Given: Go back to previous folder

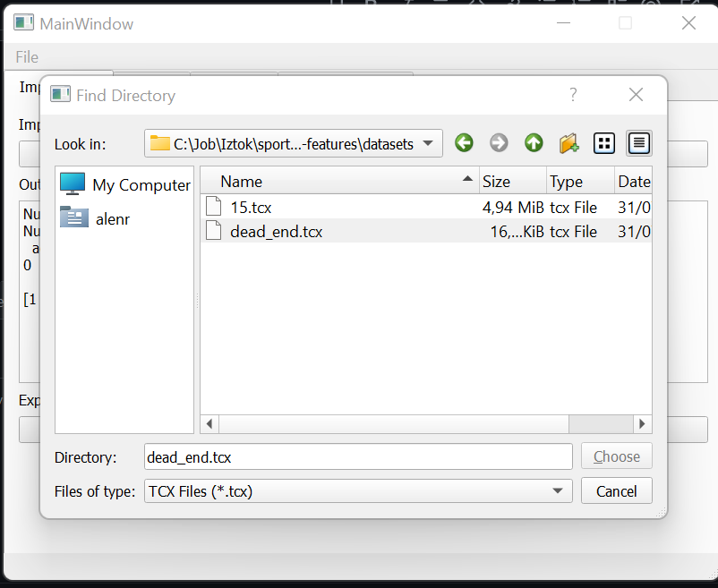Looking at the screenshot, I should coord(464,142).
